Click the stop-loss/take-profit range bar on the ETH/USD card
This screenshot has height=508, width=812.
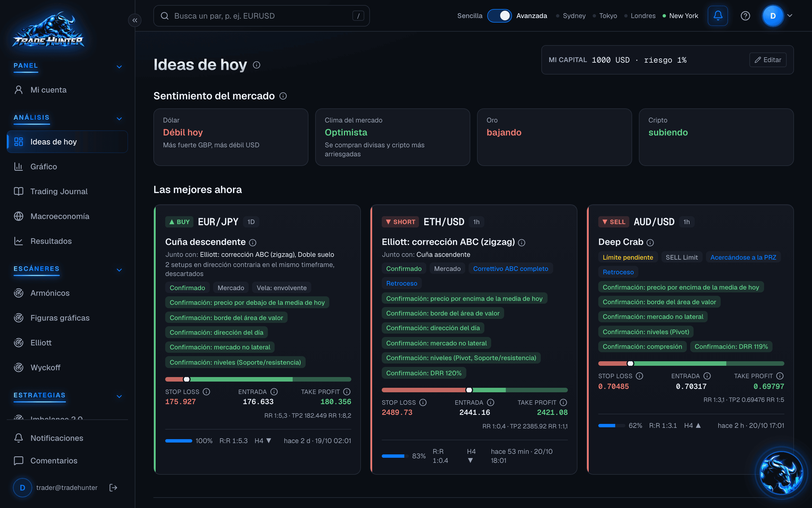coord(475,390)
